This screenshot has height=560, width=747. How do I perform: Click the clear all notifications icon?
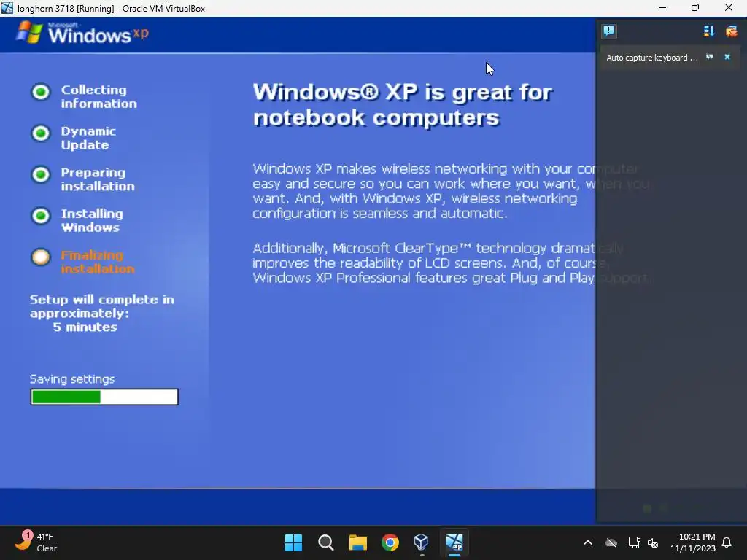tap(731, 31)
